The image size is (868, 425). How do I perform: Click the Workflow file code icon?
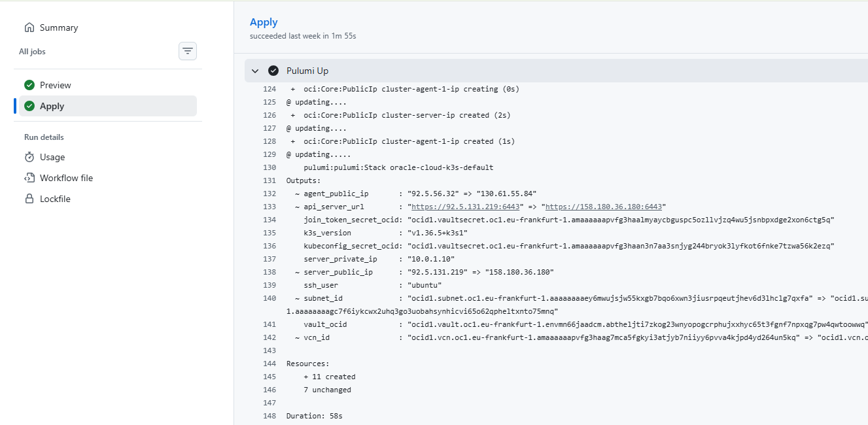[x=29, y=178]
